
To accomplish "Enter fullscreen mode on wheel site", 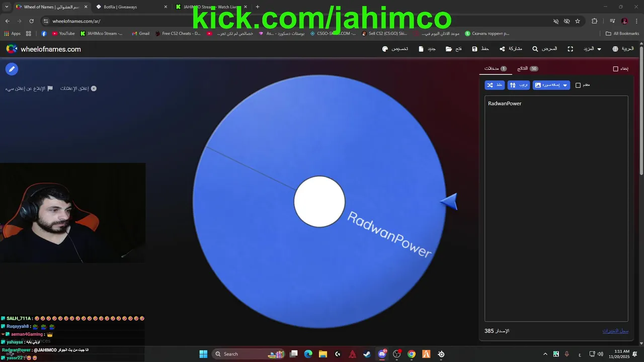I will click(570, 49).
